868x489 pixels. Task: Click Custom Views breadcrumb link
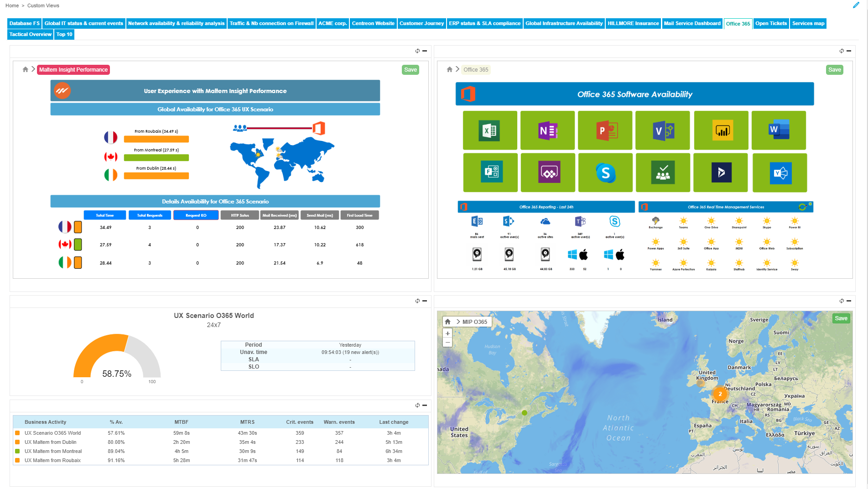tap(43, 5)
